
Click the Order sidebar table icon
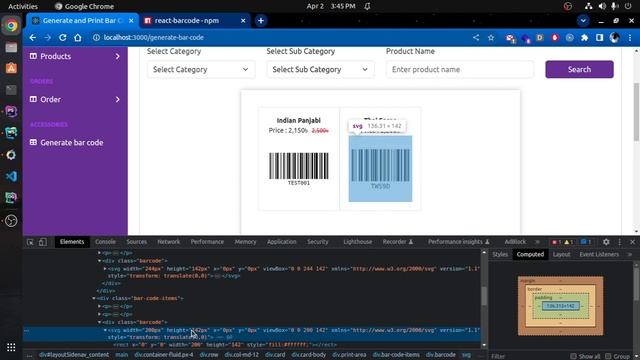(33, 99)
